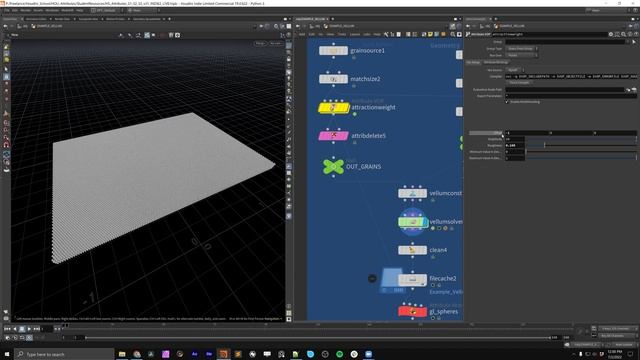The width and height of the screenshot is (640, 360).
Task: Switch to the Vex Setup tab
Action: click(473, 62)
